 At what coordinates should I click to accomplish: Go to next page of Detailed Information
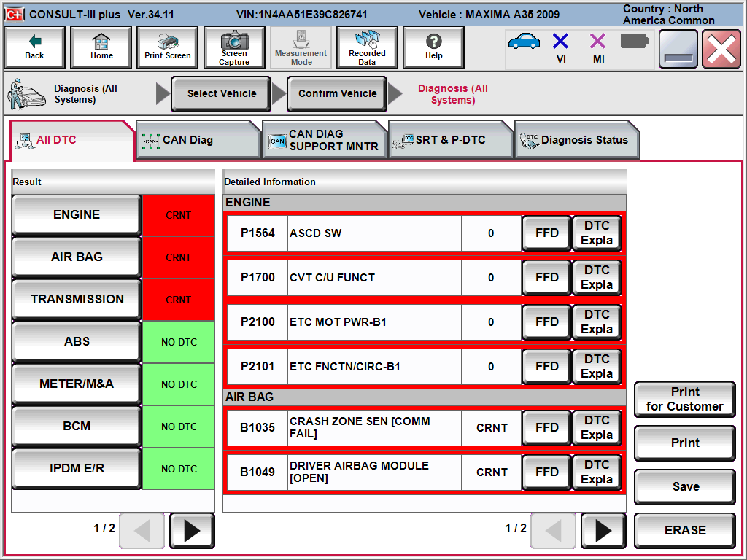click(603, 531)
